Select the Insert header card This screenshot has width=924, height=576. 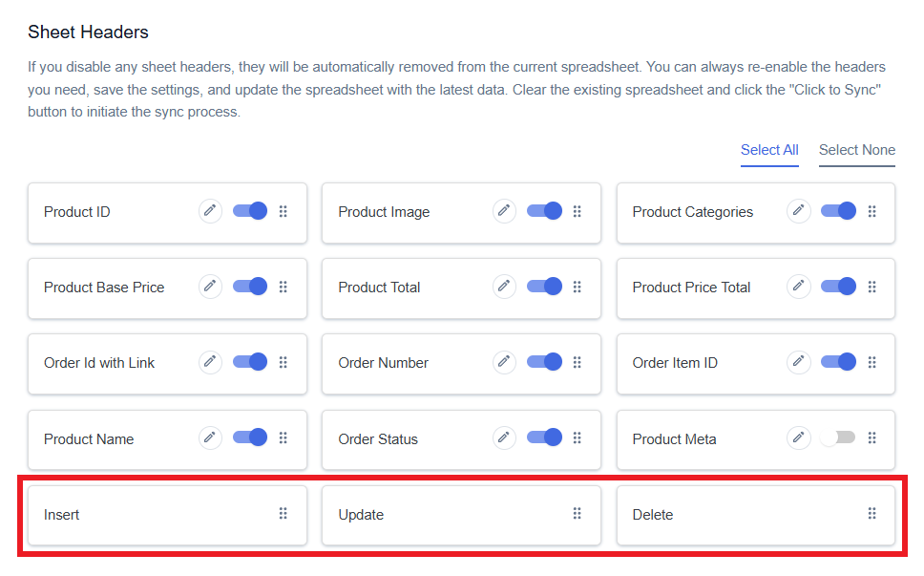coord(167,515)
